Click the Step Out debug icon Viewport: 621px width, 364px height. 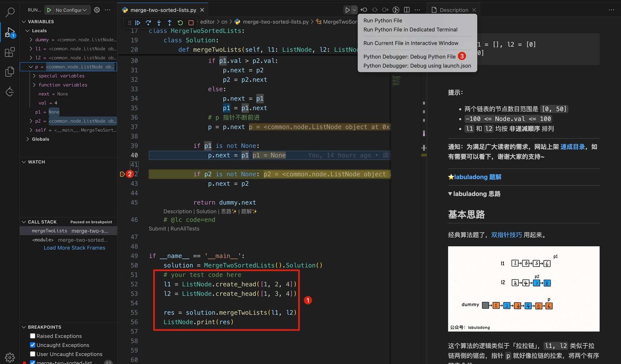coord(169,22)
